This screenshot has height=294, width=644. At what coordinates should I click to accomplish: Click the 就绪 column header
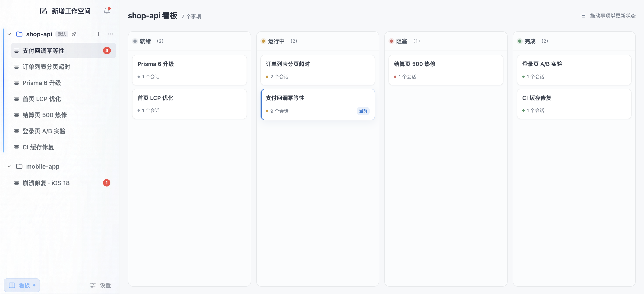(189, 41)
